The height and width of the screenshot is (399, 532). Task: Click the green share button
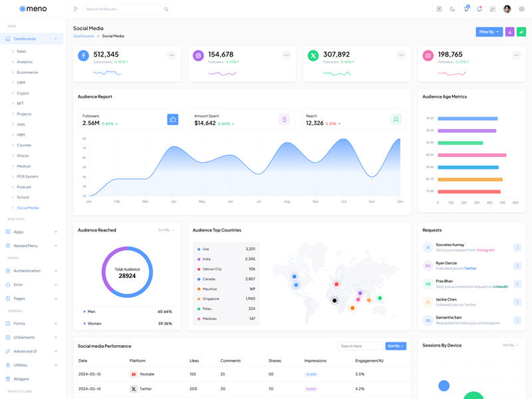pyautogui.click(x=521, y=32)
